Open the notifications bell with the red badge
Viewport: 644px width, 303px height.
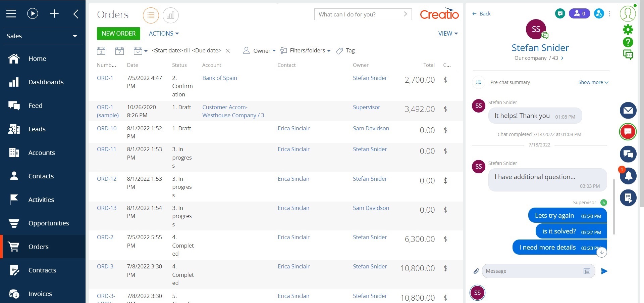click(x=628, y=176)
